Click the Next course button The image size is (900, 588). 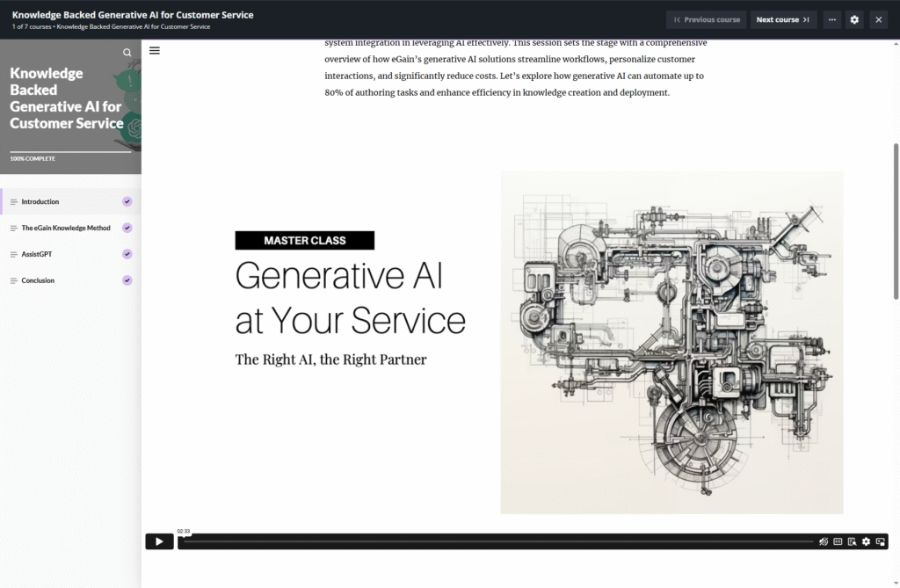coord(783,19)
